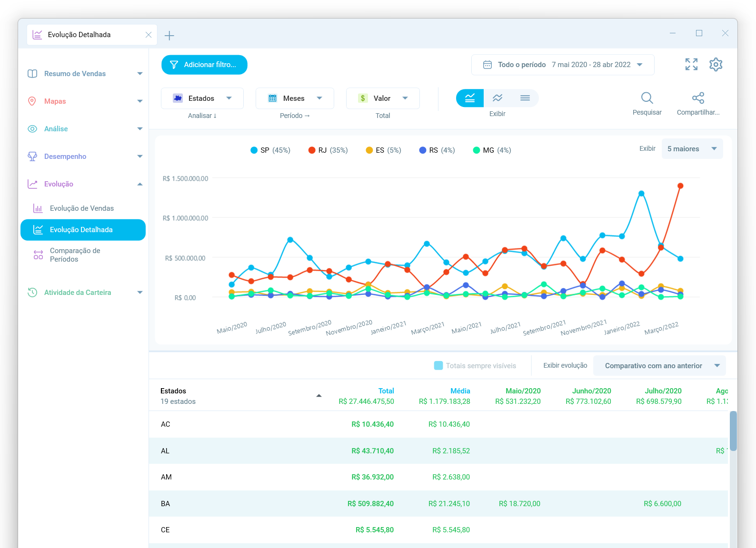756x548 pixels.
Task: Toggle the MG series in the legend
Action: tap(492, 150)
